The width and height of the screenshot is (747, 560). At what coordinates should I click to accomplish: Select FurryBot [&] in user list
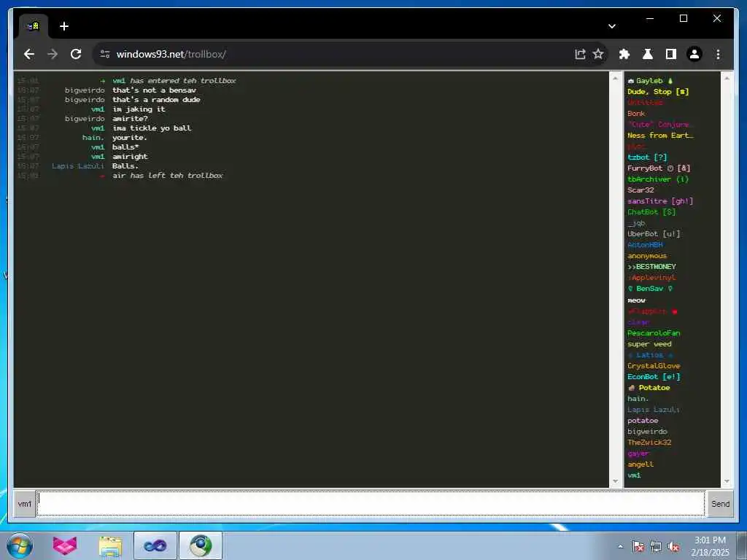click(x=659, y=168)
